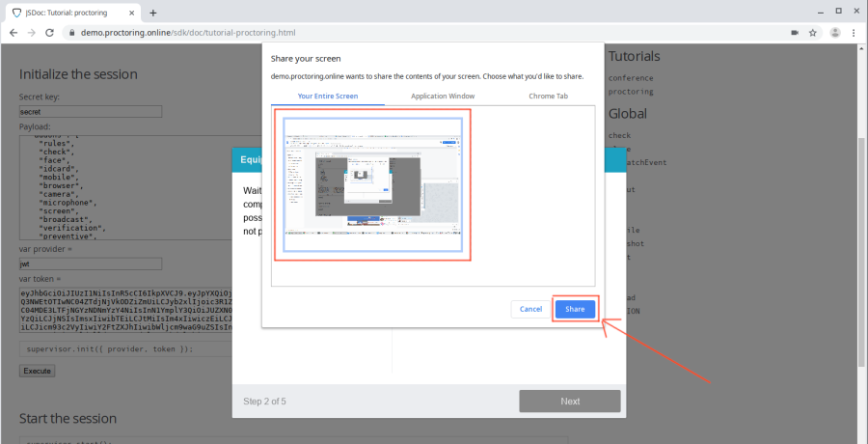The width and height of the screenshot is (868, 444).
Task: Click "idcard" in the Payload list
Action: (56, 169)
